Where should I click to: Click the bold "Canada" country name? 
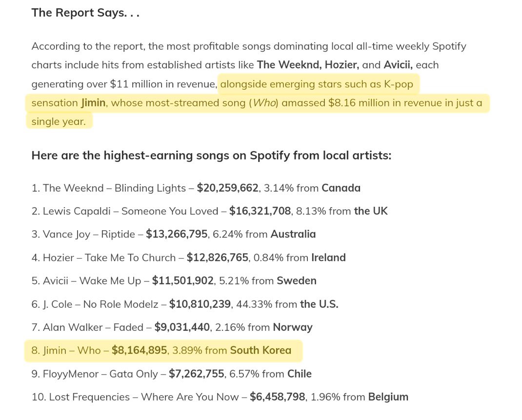(341, 188)
